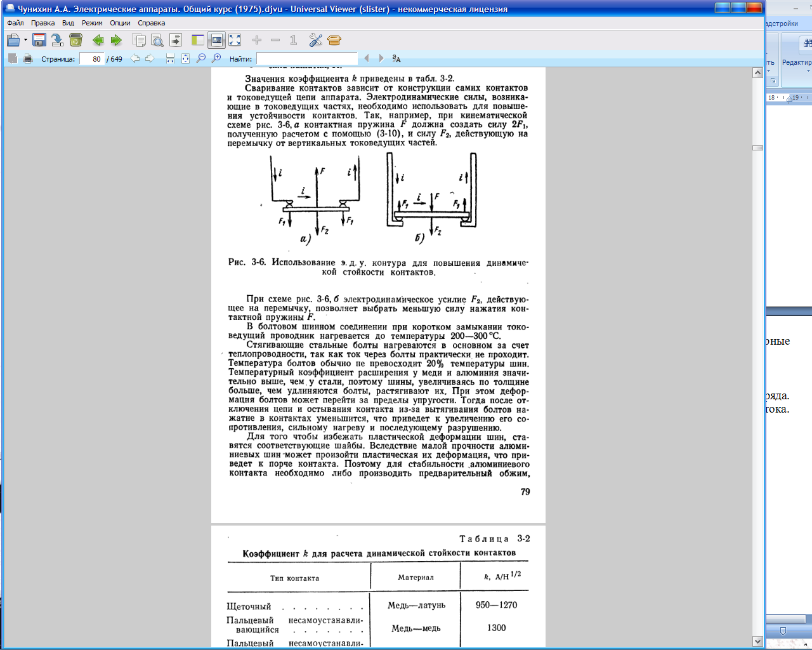The width and height of the screenshot is (812, 650).
Task: Click the copy pages toolbar icon
Action: (x=139, y=40)
